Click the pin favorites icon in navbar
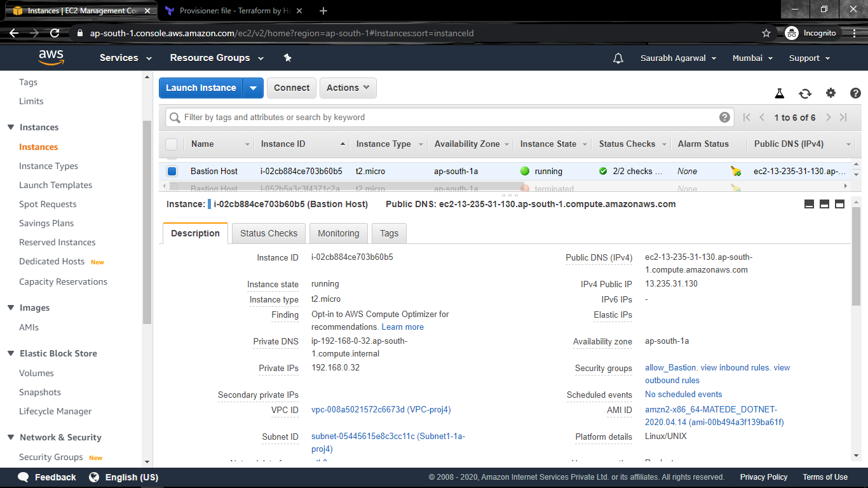The height and width of the screenshot is (488, 868). [287, 57]
